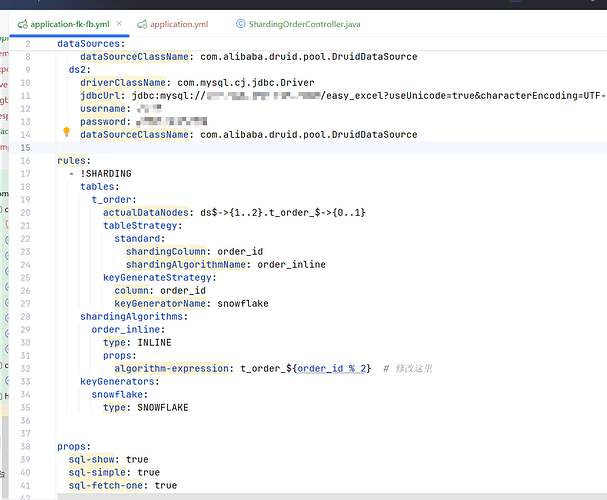Click the 'algorithm-expression' key
The width and height of the screenshot is (607, 500).
click(x=171, y=369)
